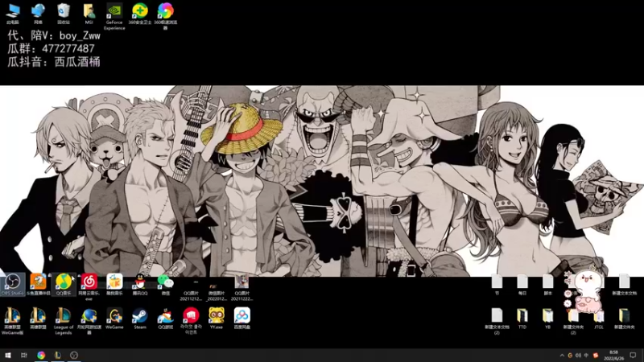The width and height of the screenshot is (644, 362).
Task: Open the orange Sogou tray icon
Action: [x=596, y=356]
